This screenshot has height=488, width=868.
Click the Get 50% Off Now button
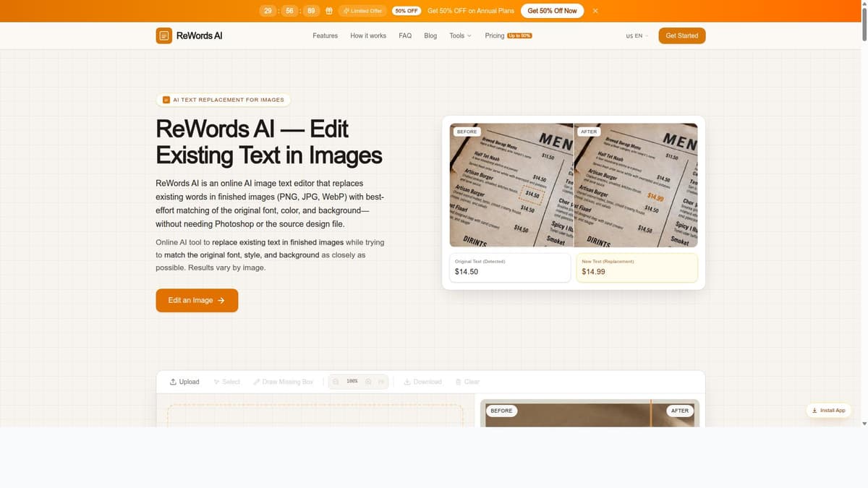point(552,11)
